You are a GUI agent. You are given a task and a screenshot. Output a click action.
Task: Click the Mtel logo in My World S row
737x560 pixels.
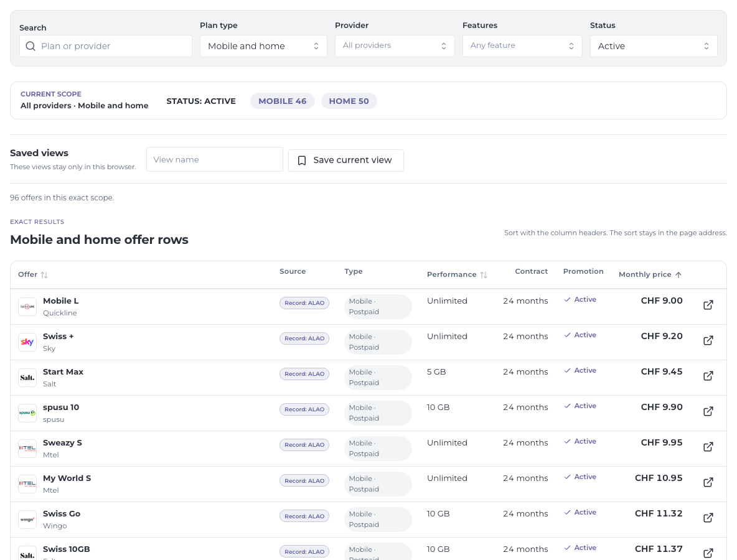coord(27,484)
